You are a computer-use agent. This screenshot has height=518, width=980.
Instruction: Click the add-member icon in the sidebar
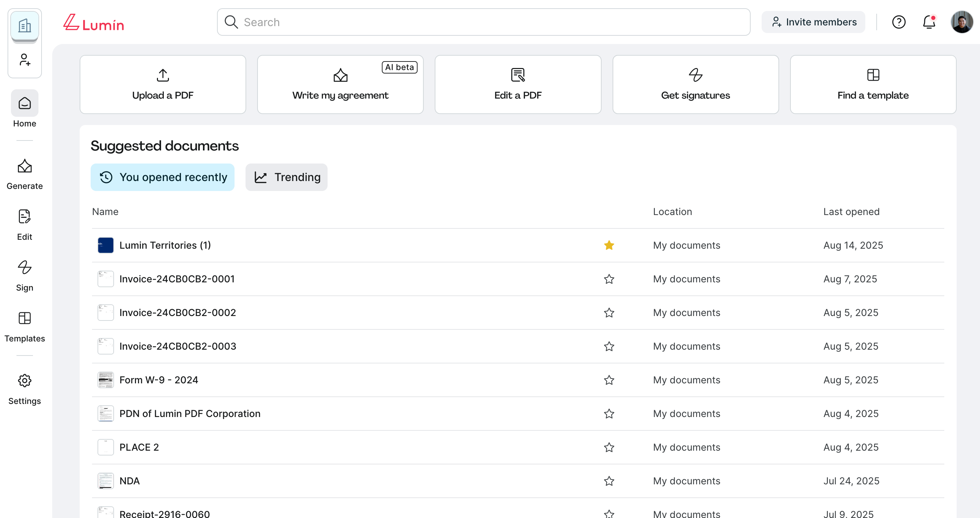[x=24, y=60]
